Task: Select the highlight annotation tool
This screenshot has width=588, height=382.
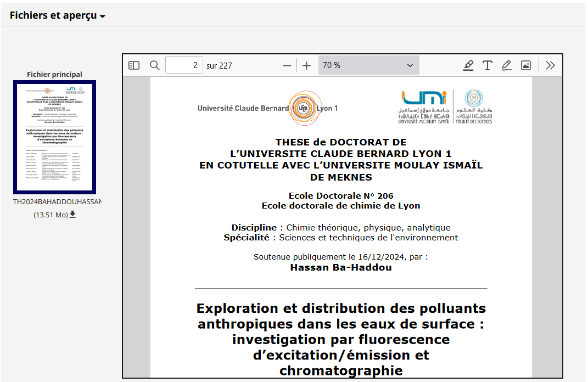Action: (468, 66)
